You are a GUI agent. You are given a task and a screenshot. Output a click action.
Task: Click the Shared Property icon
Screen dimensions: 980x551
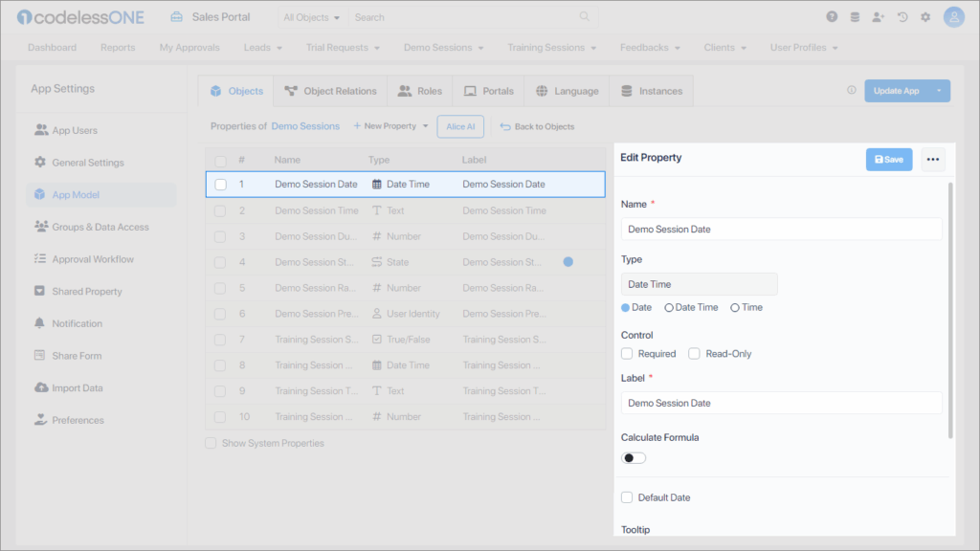39,291
